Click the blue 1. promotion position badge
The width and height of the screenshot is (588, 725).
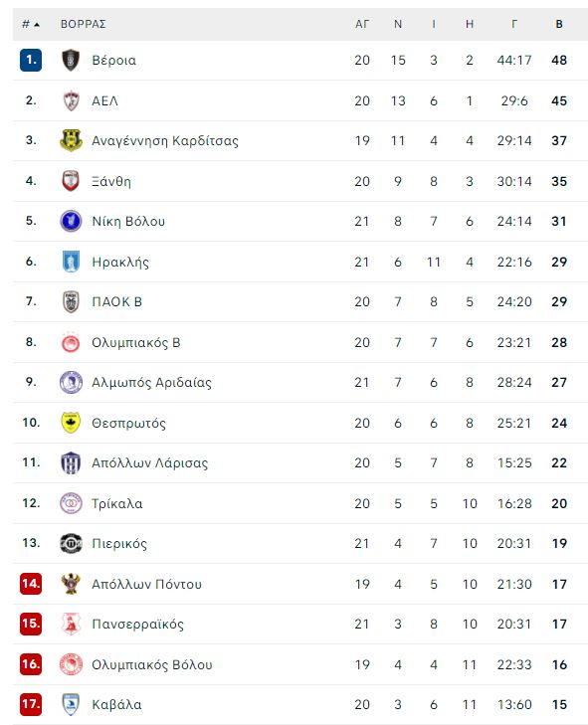[x=31, y=60]
